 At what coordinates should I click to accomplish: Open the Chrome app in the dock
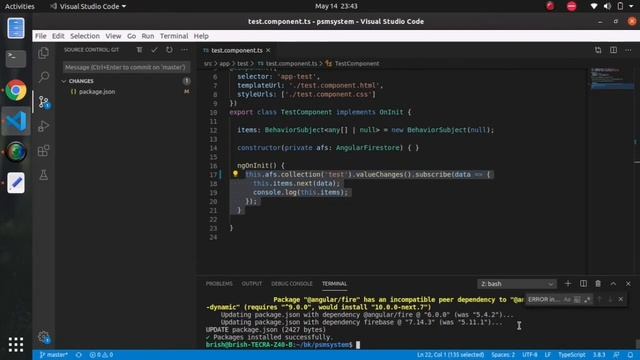(x=16, y=90)
